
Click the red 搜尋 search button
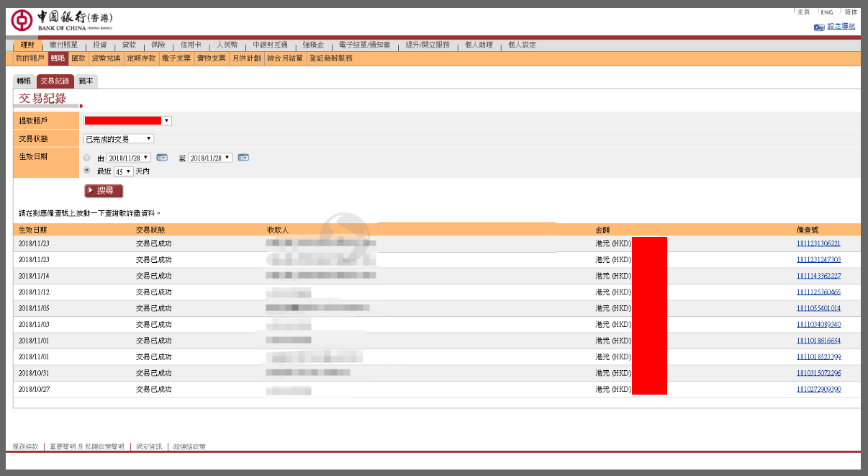(x=104, y=191)
